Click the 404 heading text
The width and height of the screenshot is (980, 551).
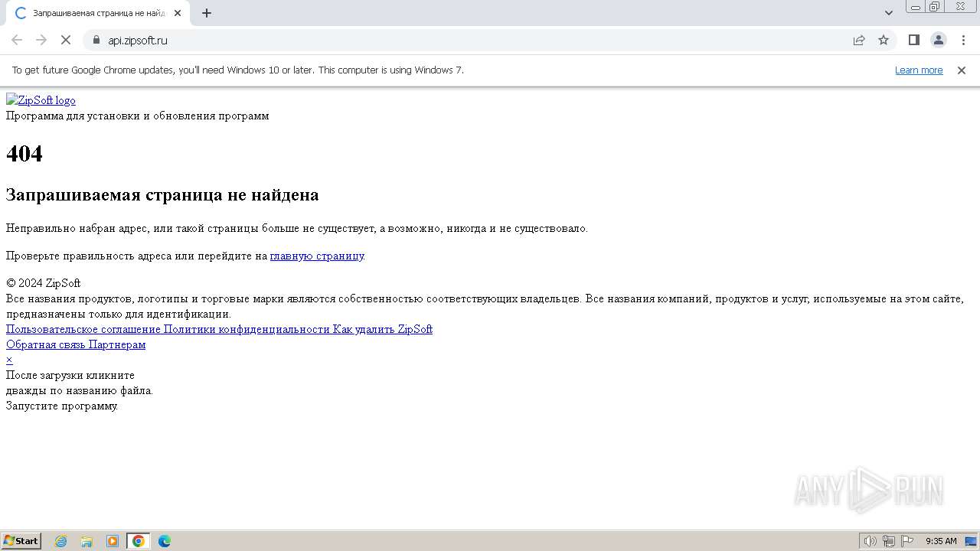[x=24, y=154]
